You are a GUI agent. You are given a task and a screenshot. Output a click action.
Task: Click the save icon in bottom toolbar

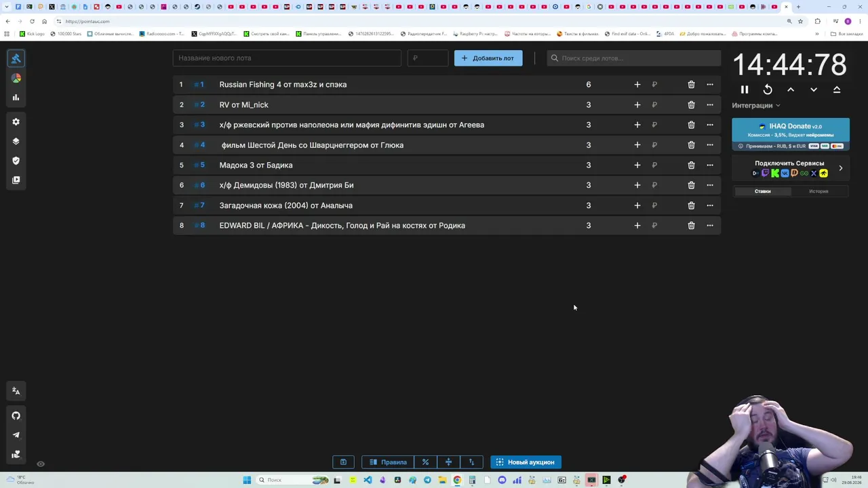[343, 462]
